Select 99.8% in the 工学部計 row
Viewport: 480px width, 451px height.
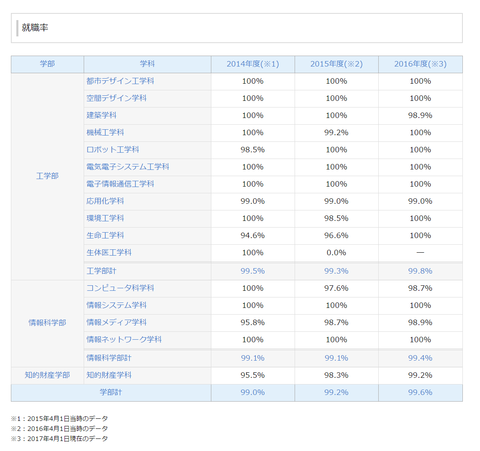pos(420,271)
